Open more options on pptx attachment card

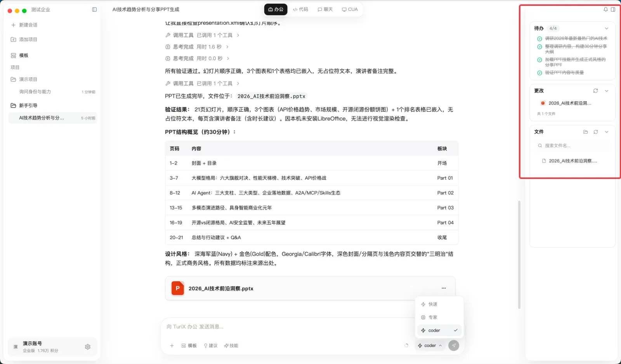tap(444, 288)
